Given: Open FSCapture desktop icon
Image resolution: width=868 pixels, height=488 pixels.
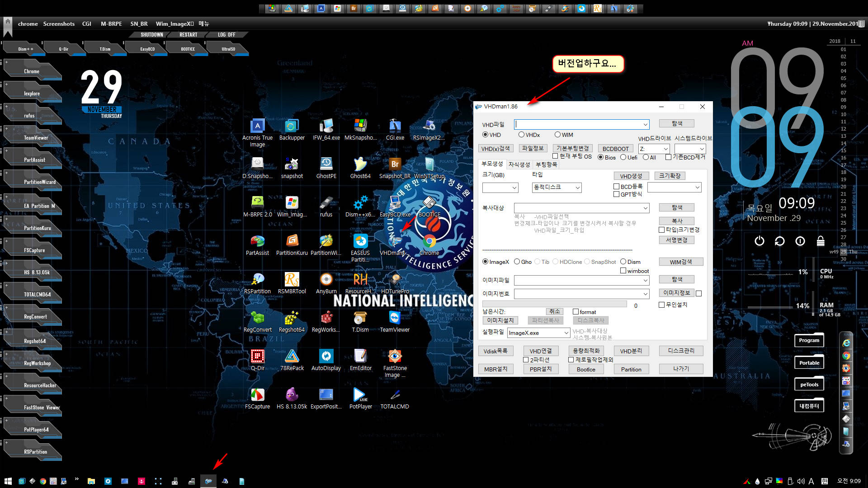Looking at the screenshot, I should pyautogui.click(x=257, y=398).
